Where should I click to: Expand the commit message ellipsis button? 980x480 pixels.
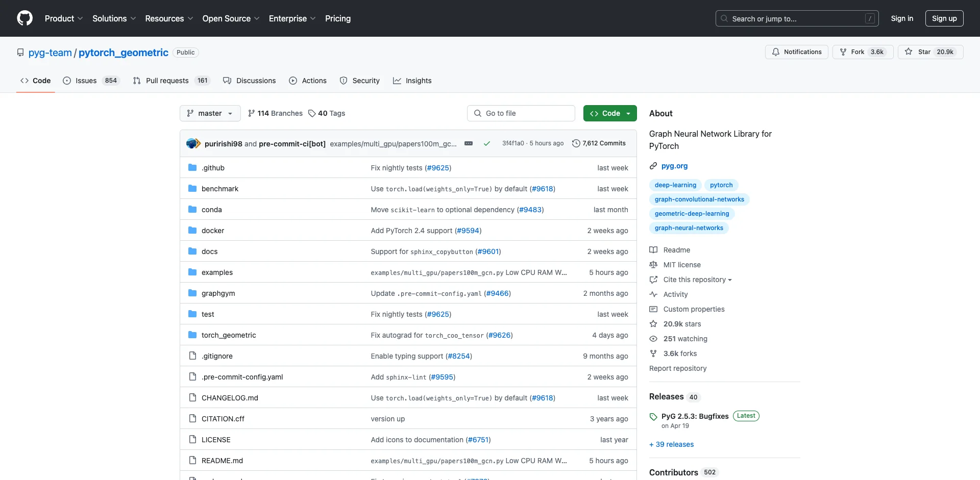(469, 143)
